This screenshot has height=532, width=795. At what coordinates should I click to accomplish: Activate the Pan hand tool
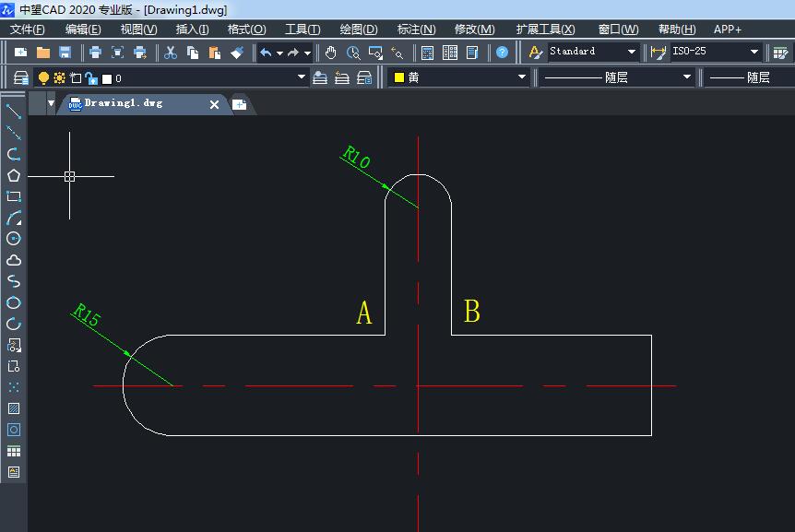point(330,52)
